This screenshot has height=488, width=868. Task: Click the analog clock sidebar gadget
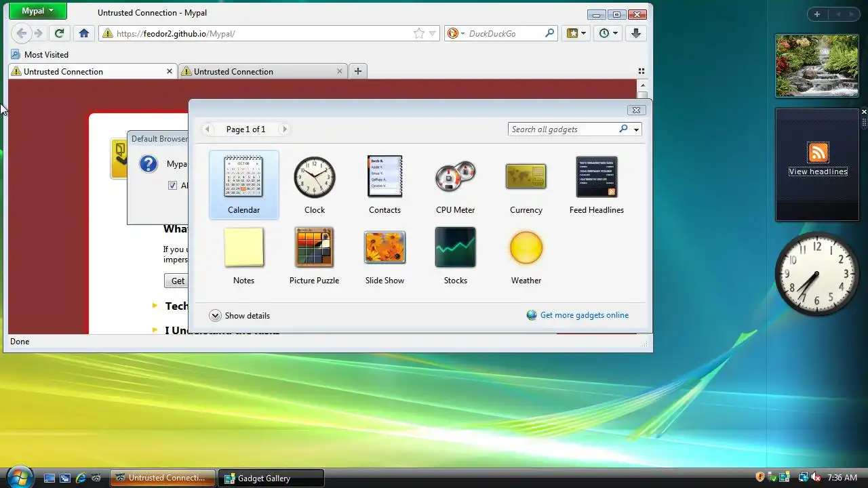(x=817, y=275)
